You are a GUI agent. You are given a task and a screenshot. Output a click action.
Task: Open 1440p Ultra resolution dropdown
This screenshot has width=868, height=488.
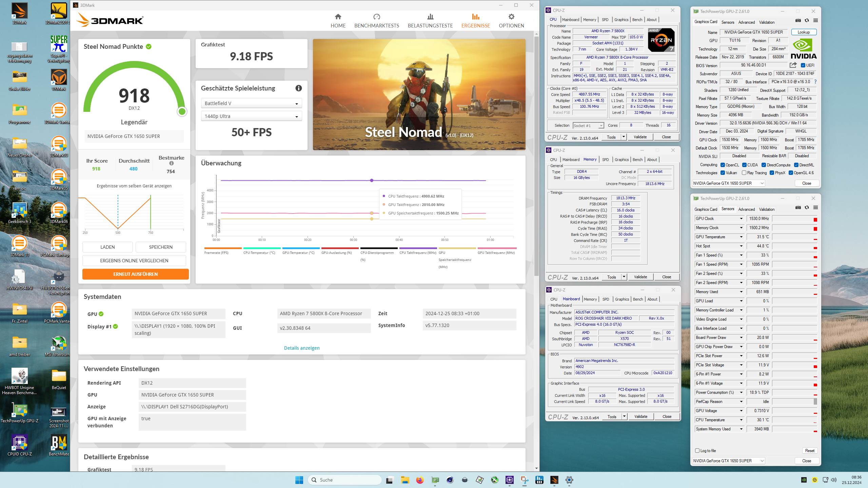point(251,116)
